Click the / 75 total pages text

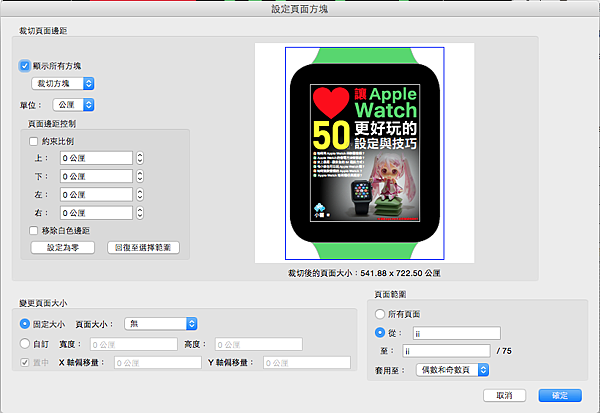point(504,351)
